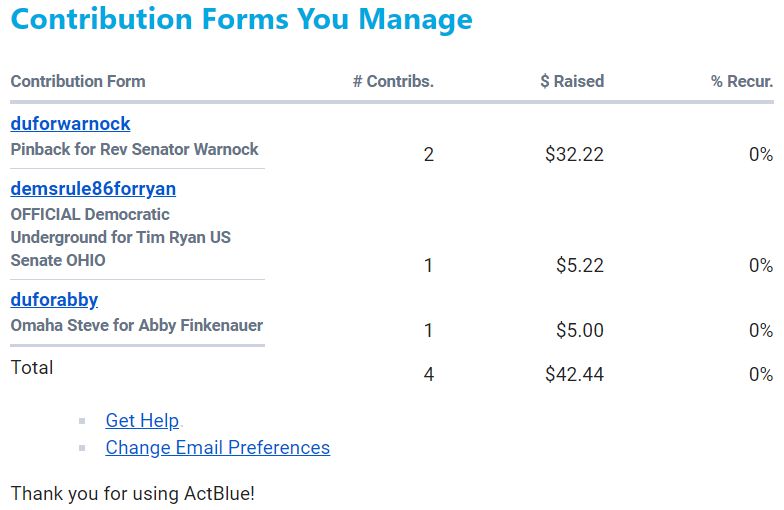Click Omaha Steve for Abby Finkenauer text
Screen dimensions: 784x510
(136, 326)
